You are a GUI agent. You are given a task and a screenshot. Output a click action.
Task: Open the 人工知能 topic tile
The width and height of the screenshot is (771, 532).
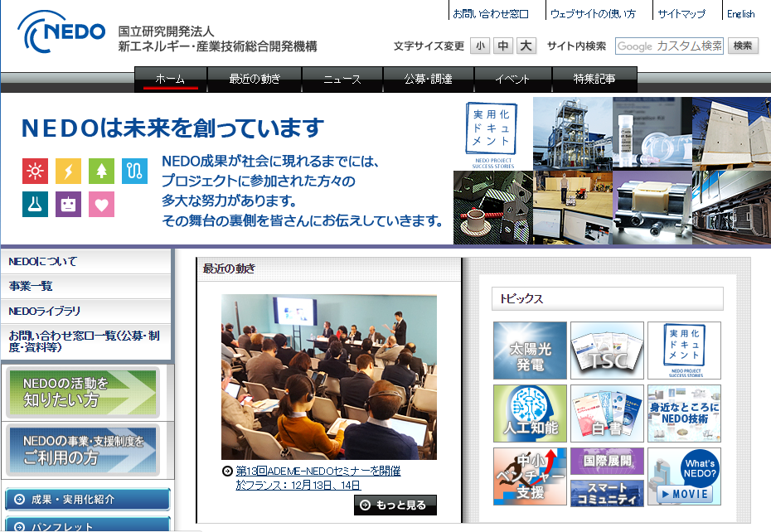click(530, 414)
